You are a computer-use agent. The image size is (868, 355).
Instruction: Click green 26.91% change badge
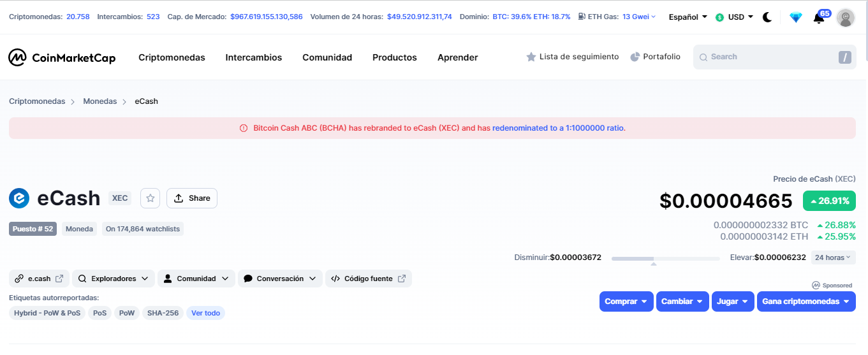[829, 201]
